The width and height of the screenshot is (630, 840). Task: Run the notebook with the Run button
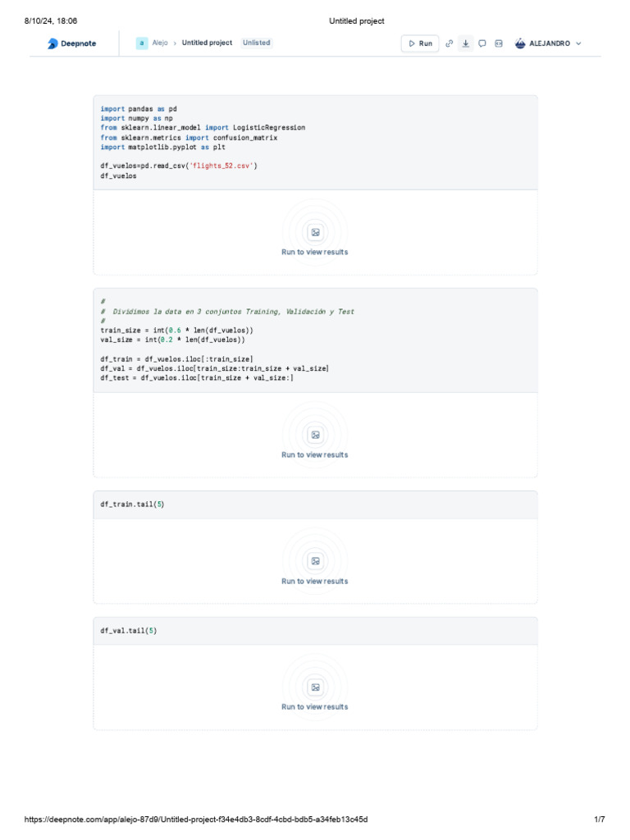pos(420,43)
